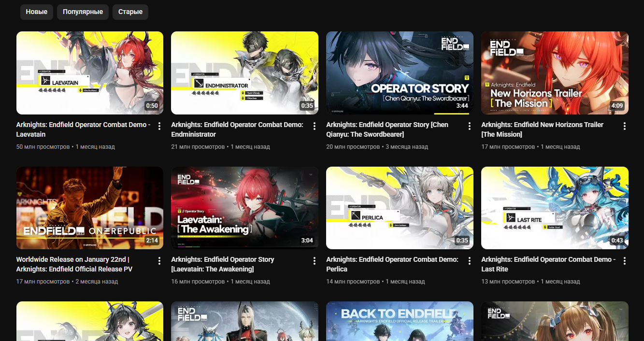The height and width of the screenshot is (341, 644).
Task: Click the 2:14 duration badge
Action: pyautogui.click(x=152, y=241)
